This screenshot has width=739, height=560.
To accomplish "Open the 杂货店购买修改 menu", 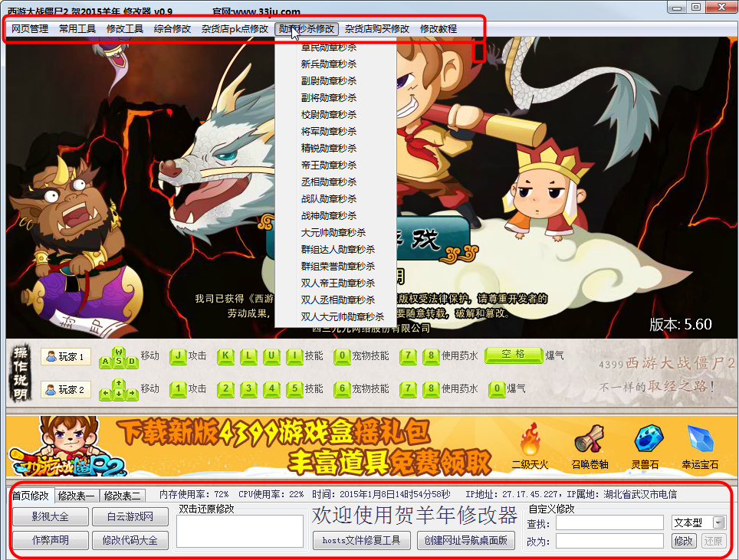I will pos(377,29).
